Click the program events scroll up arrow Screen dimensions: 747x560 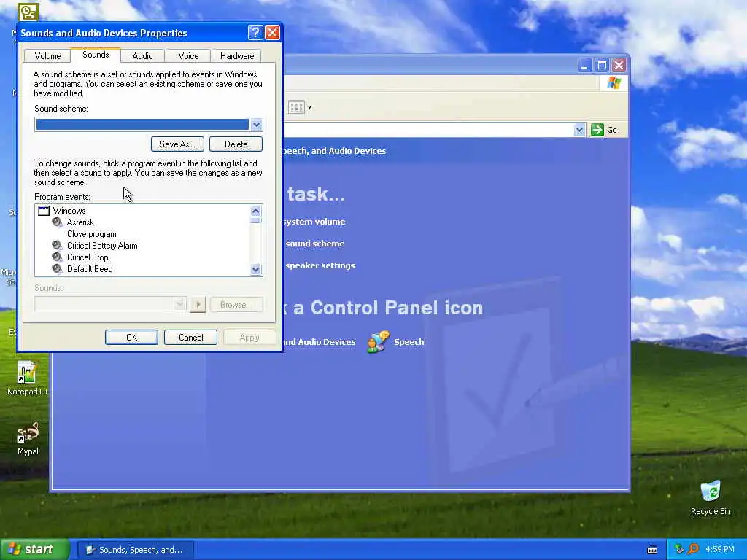(x=256, y=211)
